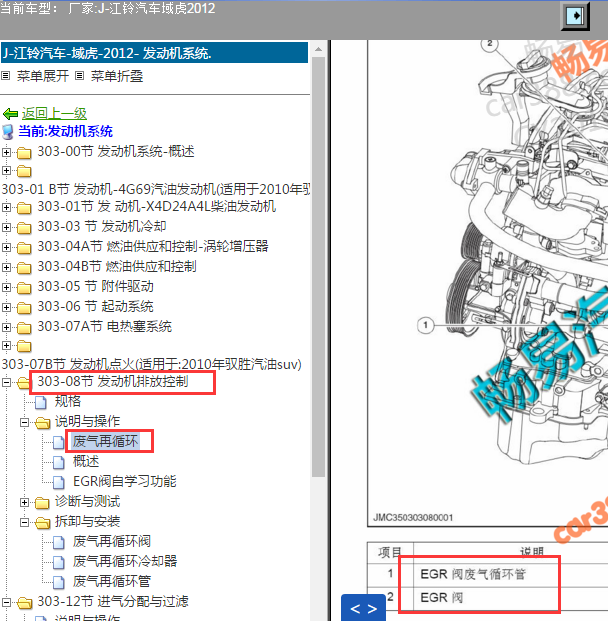Click the icon beside 菜单展开
This screenshot has width=608, height=621.
coord(6,75)
